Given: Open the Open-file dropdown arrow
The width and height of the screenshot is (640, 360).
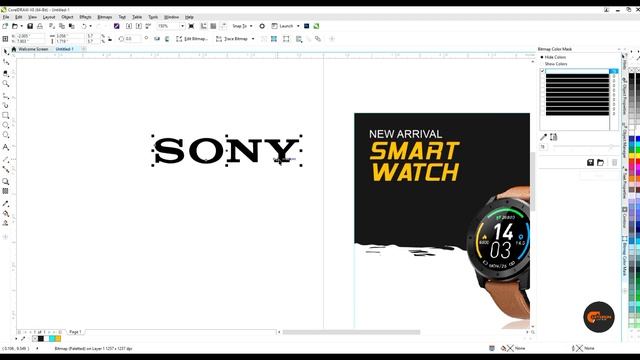Looking at the screenshot, I should click(21, 26).
